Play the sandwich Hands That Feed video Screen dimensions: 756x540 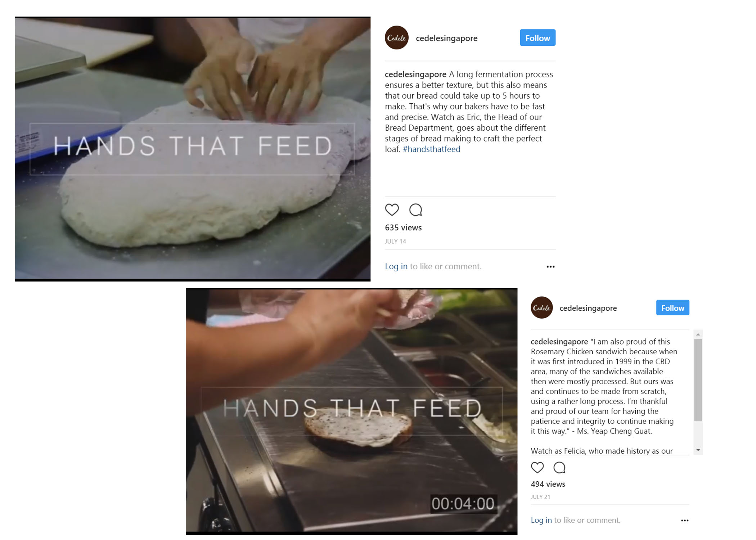(351, 411)
